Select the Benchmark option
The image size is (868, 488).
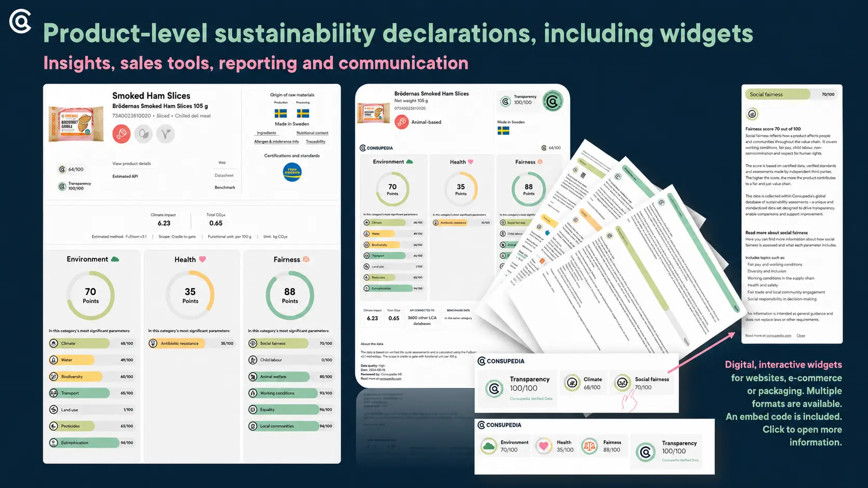click(225, 187)
